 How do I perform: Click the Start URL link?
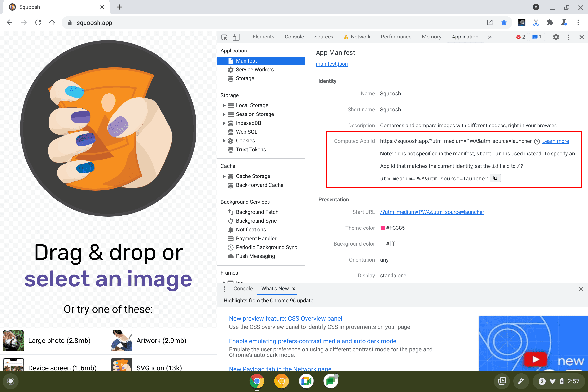point(432,212)
